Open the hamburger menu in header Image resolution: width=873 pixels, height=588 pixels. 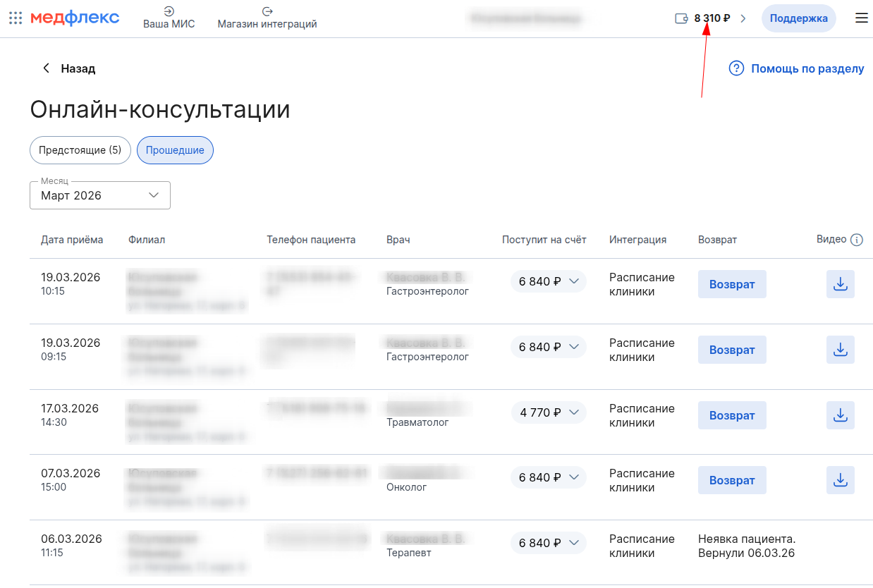(861, 18)
